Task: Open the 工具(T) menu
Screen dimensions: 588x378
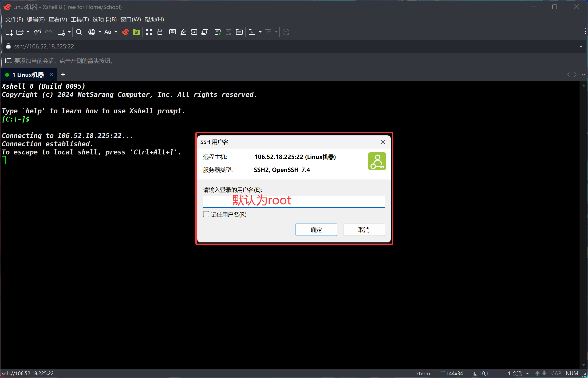Action: pyautogui.click(x=79, y=19)
